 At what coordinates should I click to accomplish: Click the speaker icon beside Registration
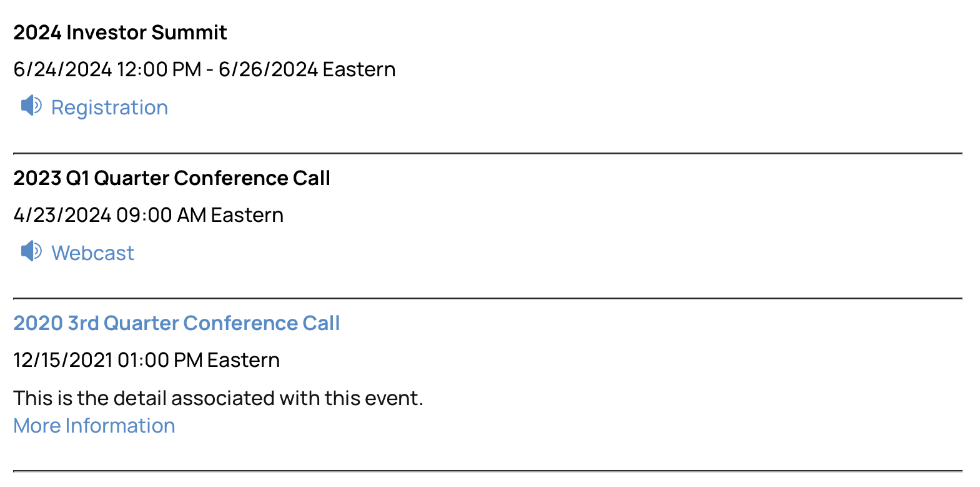click(x=31, y=106)
